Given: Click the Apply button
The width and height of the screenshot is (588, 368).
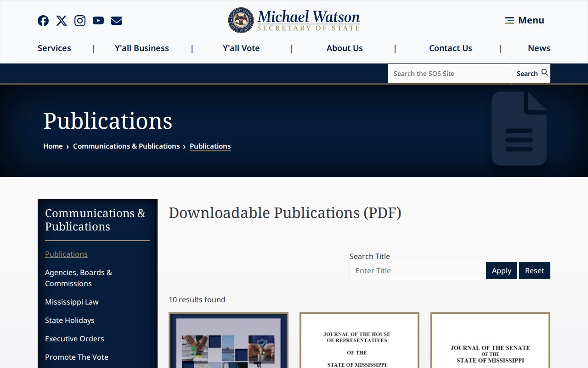Looking at the screenshot, I should pos(502,270).
